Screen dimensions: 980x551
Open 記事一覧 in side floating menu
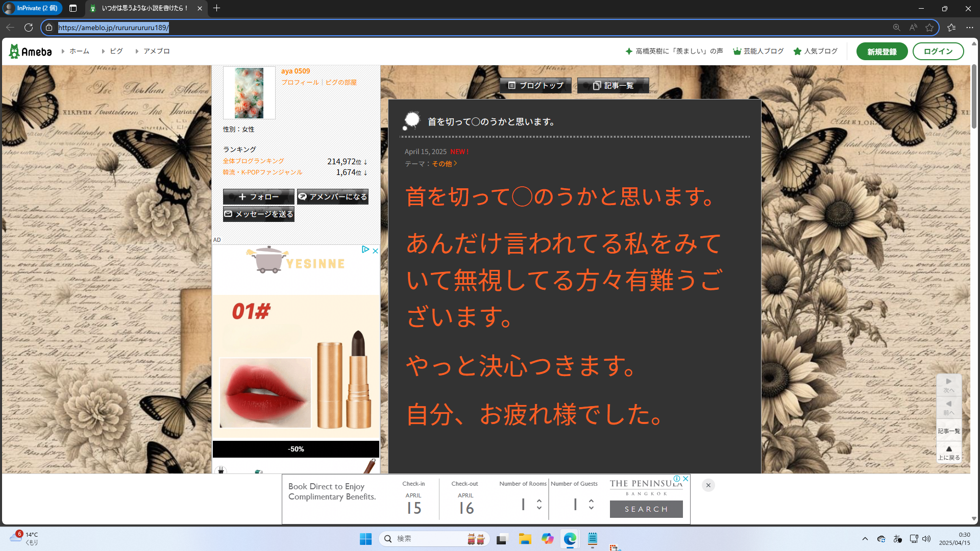949,431
